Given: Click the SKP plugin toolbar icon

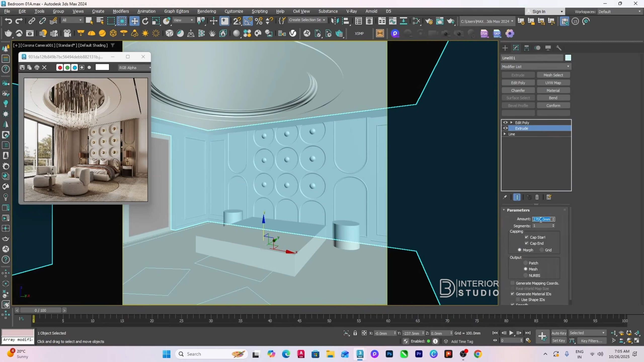Looking at the screenshot, I should pyautogui.click(x=497, y=33).
